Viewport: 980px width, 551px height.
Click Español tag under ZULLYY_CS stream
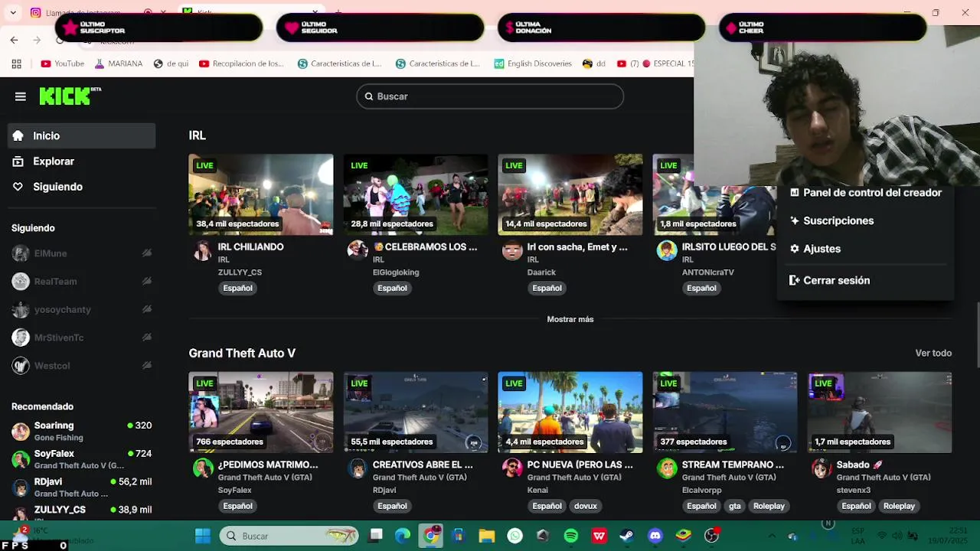[237, 288]
